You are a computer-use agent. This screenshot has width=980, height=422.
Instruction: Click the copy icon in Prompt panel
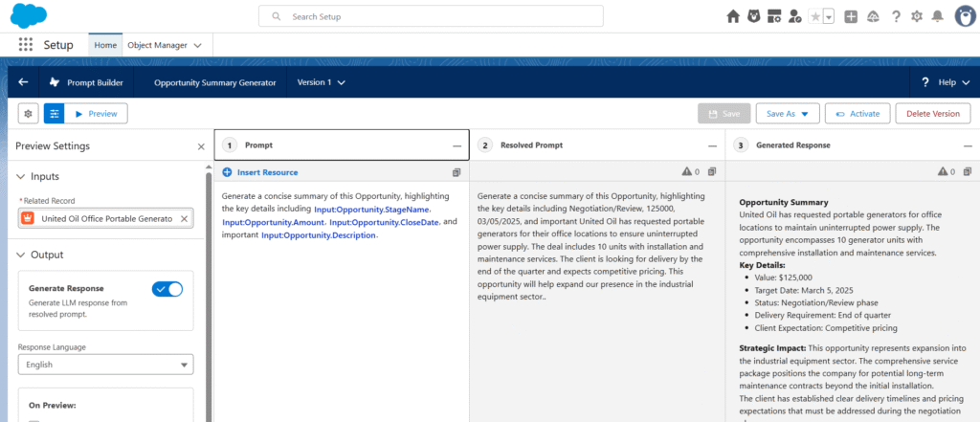(x=457, y=172)
